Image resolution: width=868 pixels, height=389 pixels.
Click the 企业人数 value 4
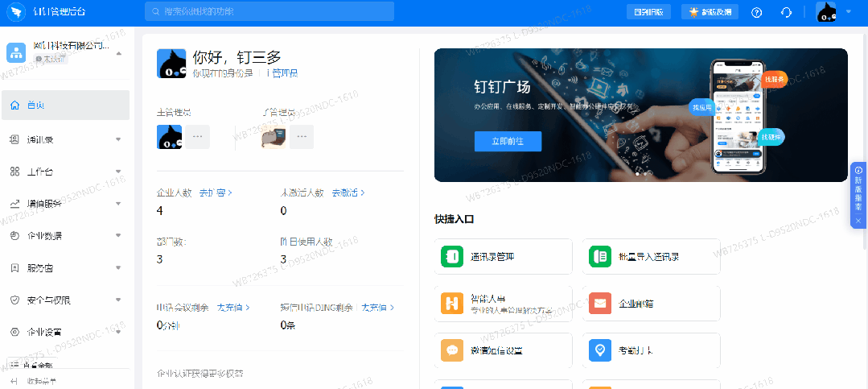[x=160, y=210]
